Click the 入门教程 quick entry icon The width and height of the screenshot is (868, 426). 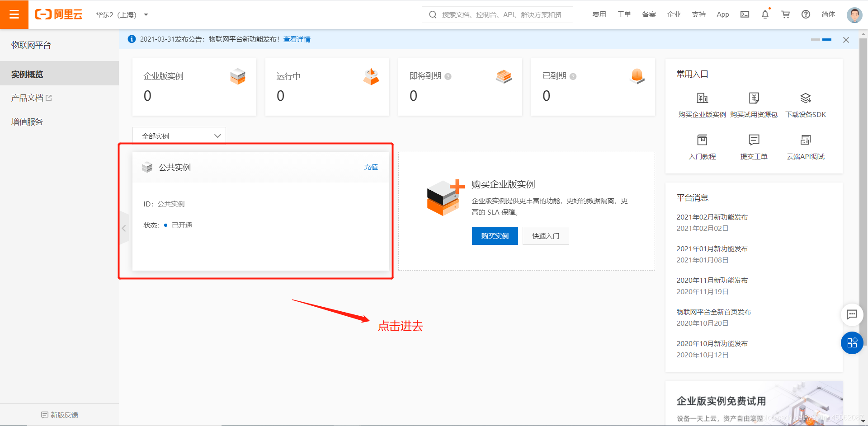coord(702,140)
